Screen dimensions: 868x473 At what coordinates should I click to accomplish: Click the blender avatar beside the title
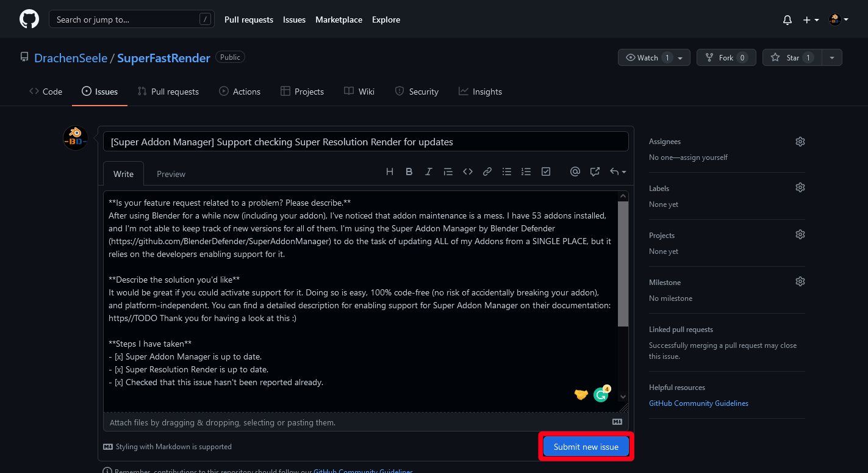[x=76, y=139]
